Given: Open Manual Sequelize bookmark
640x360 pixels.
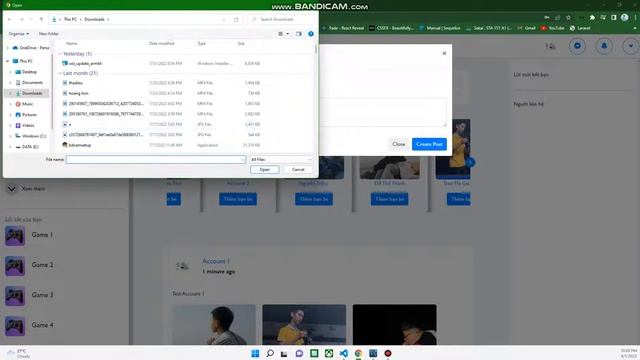Looking at the screenshot, I should point(440,28).
